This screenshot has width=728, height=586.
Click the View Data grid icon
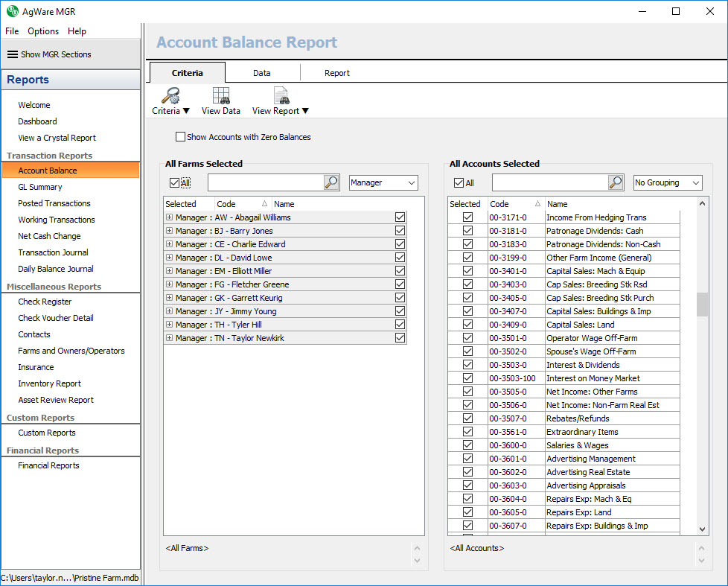coord(220,96)
